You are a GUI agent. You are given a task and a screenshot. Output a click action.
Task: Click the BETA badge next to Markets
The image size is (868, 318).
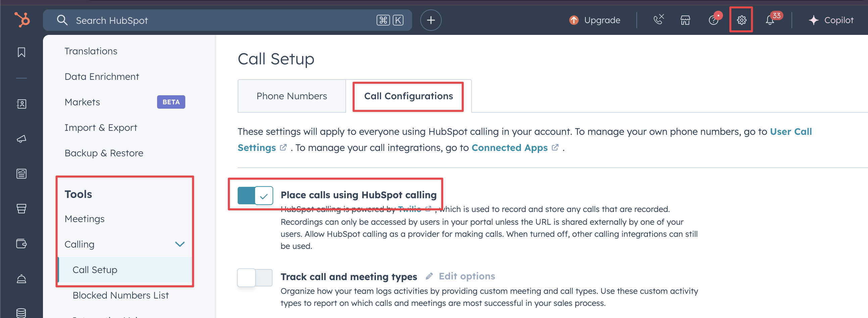(171, 102)
